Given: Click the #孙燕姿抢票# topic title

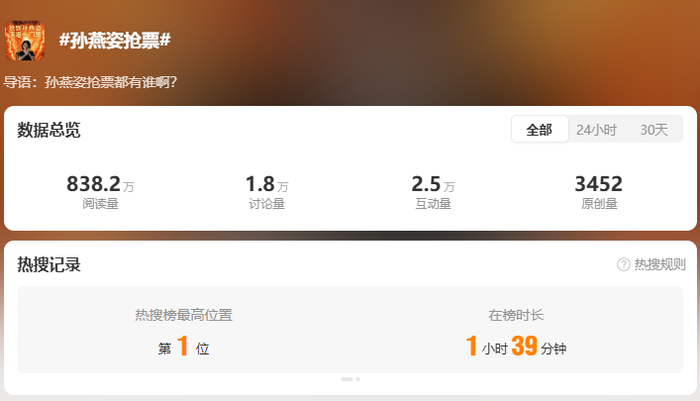Looking at the screenshot, I should (115, 41).
